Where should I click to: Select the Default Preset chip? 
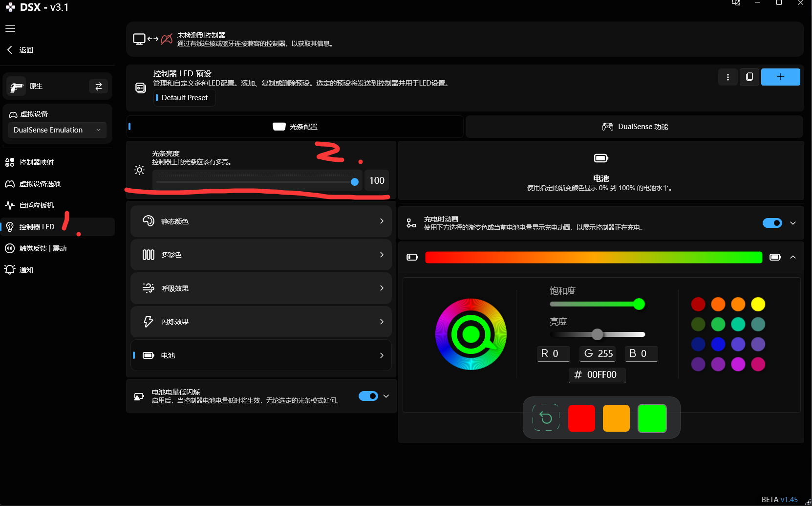[185, 98]
